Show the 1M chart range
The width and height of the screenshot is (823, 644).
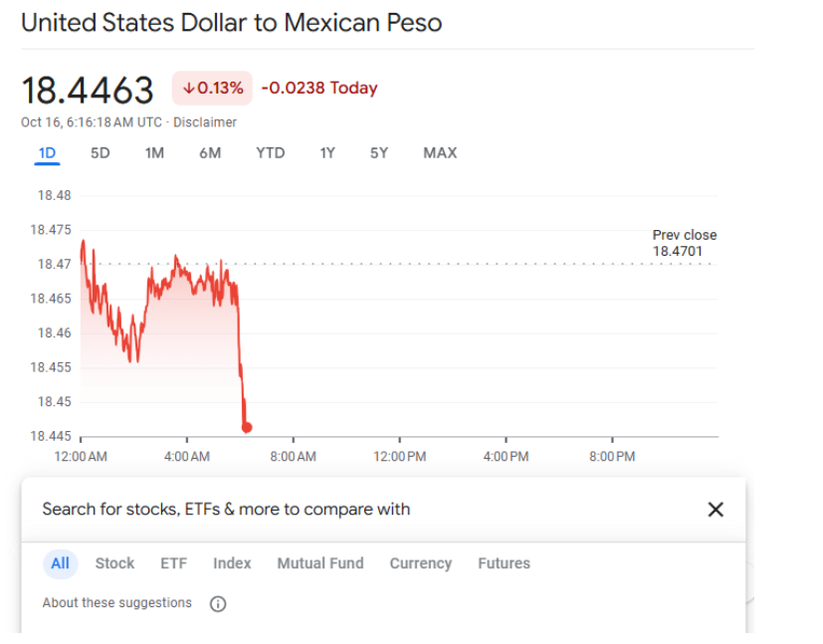point(154,152)
